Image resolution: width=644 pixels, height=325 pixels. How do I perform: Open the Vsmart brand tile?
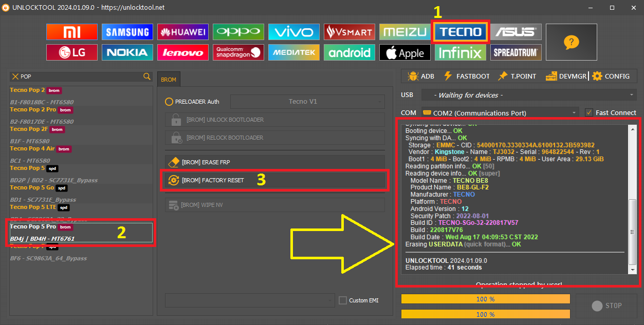tap(349, 32)
